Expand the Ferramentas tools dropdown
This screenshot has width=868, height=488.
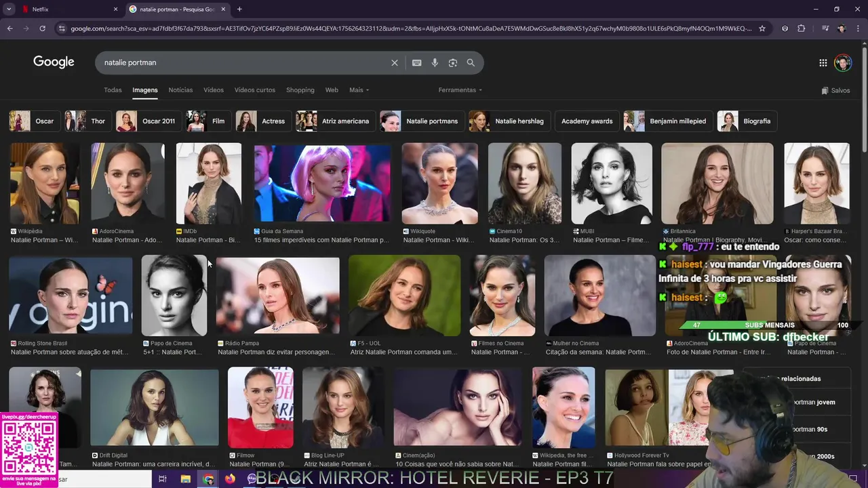(x=460, y=90)
